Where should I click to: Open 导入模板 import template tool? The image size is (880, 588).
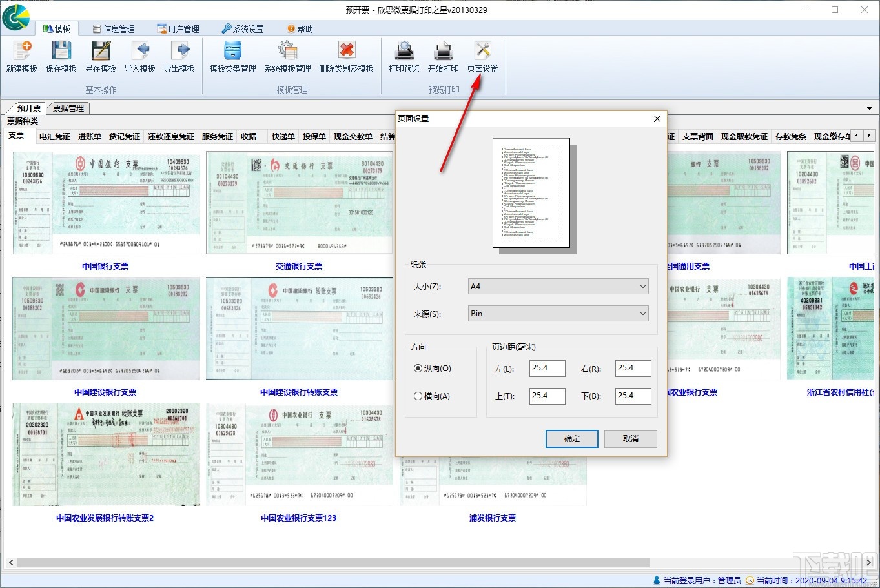coord(140,51)
